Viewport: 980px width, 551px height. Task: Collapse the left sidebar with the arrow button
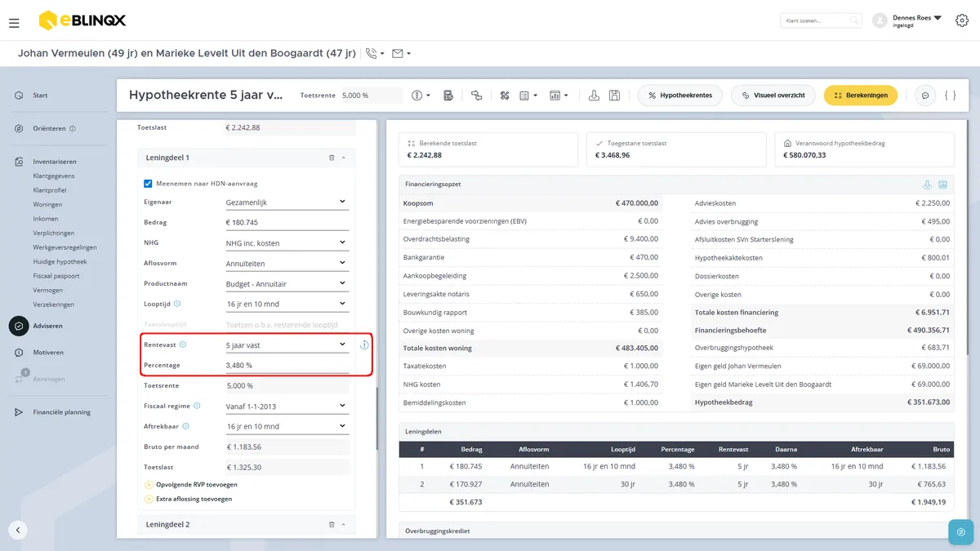(18, 530)
